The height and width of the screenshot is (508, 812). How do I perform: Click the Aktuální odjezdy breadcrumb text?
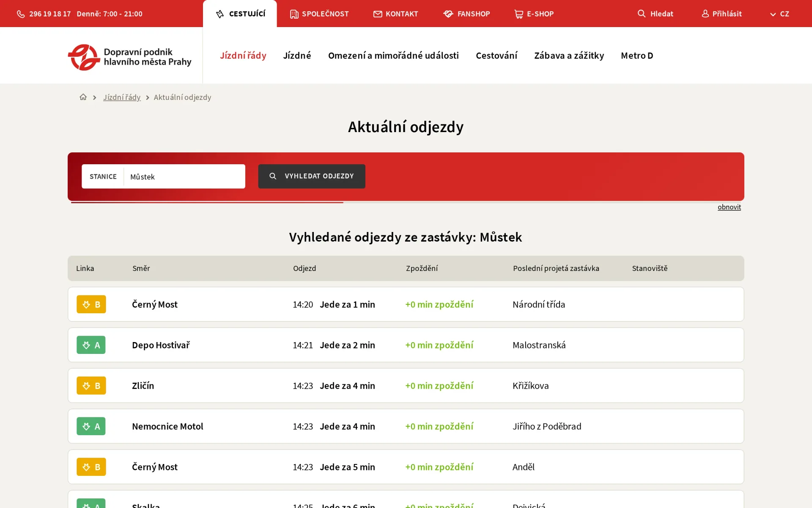click(x=182, y=97)
